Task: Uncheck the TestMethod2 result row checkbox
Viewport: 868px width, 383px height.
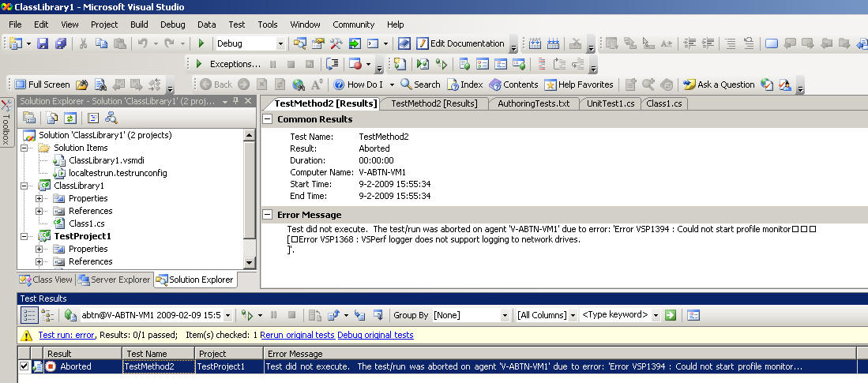Action: pyautogui.click(x=24, y=366)
